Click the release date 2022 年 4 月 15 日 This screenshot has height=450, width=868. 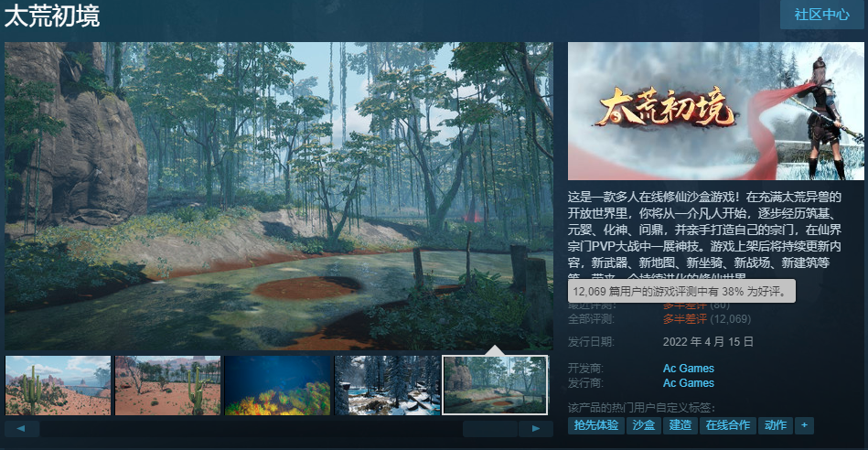click(708, 341)
